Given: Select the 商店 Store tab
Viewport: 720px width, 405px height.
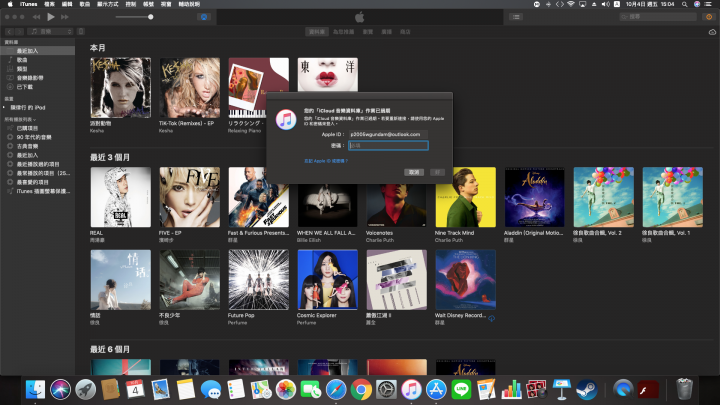Looking at the screenshot, I should (405, 32).
